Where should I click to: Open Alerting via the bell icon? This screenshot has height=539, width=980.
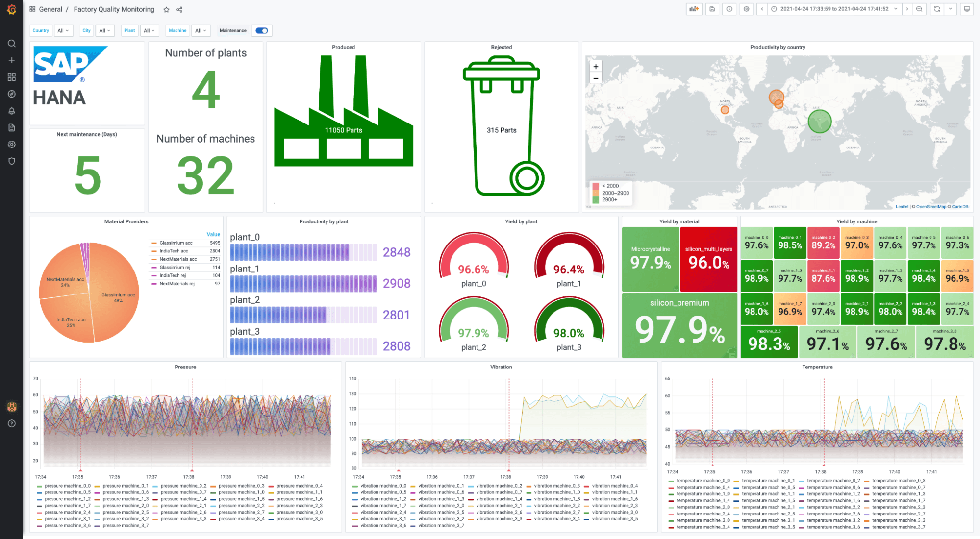(12, 110)
